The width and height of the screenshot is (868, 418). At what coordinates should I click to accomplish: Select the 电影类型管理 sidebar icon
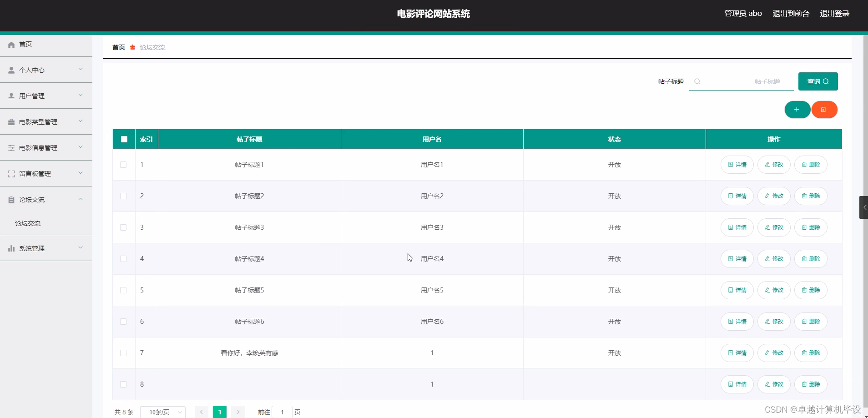click(x=11, y=121)
